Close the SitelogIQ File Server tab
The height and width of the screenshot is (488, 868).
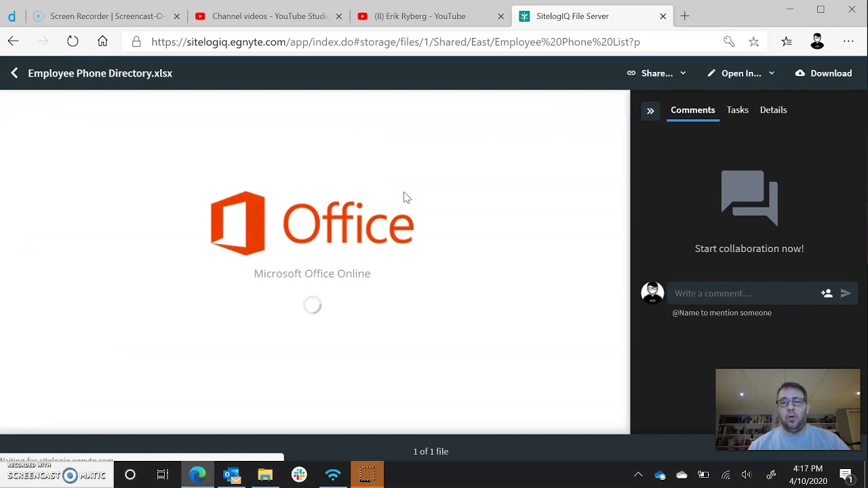click(663, 16)
